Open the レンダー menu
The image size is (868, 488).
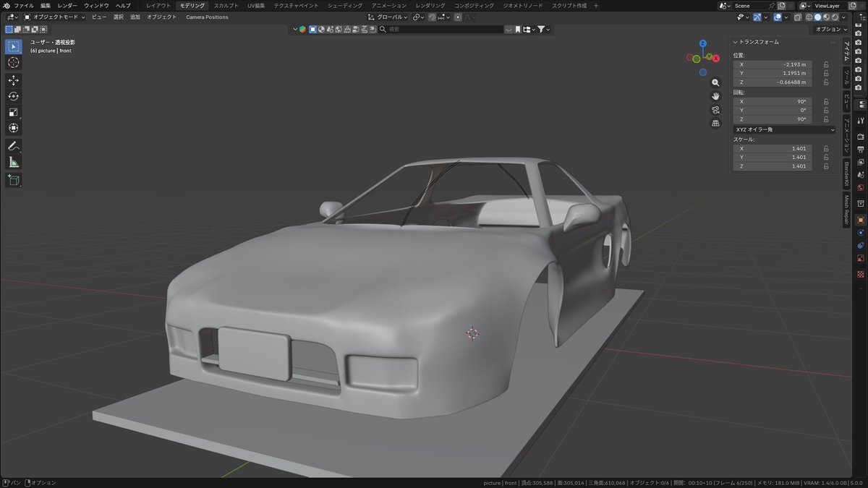tap(67, 6)
